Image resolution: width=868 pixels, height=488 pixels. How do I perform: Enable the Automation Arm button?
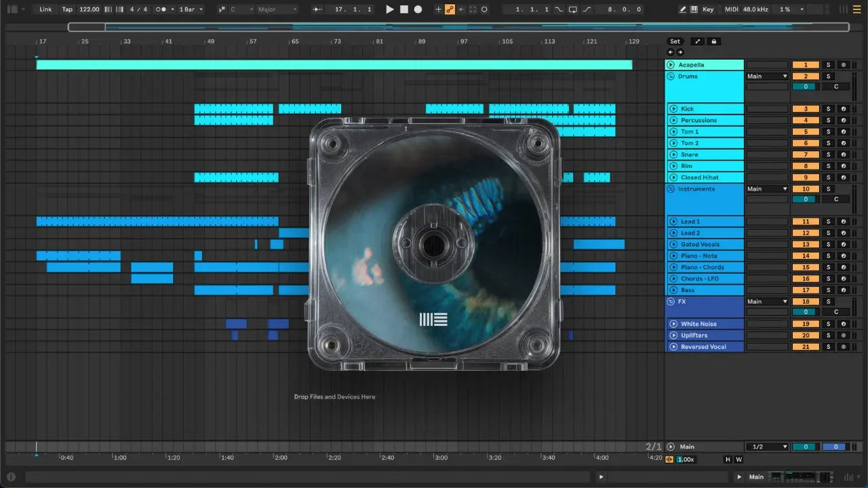(x=450, y=9)
